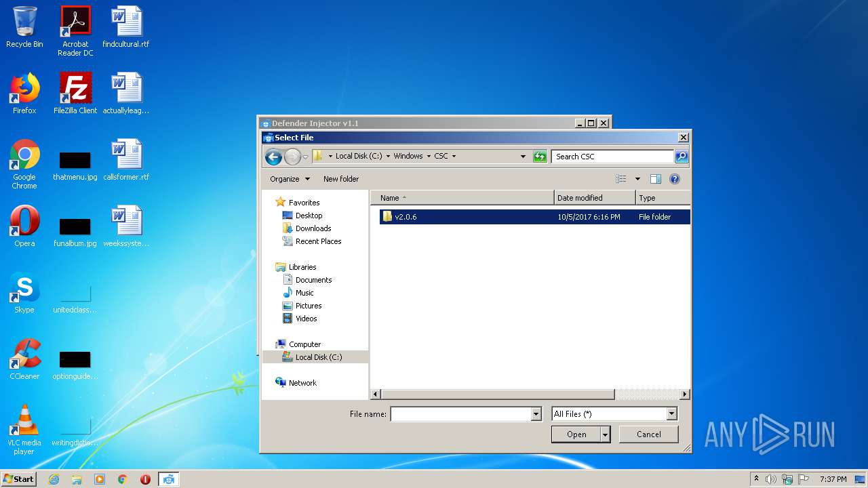Open recent pages dropdown near Forward
This screenshot has width=868, height=488.
tap(305, 157)
